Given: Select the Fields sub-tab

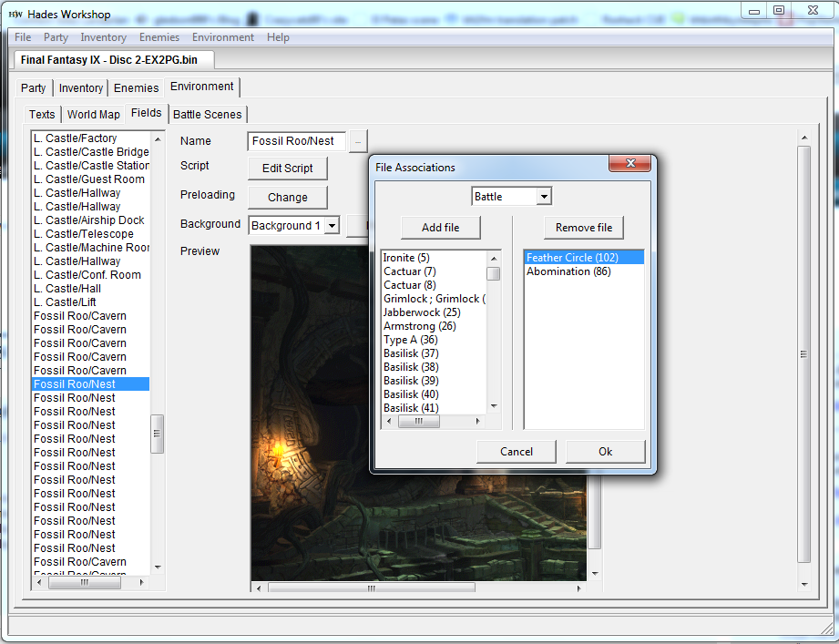Looking at the screenshot, I should pyautogui.click(x=146, y=113).
